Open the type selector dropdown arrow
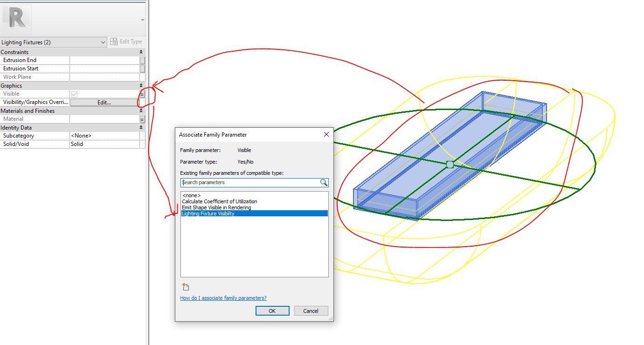Screen dimensions: 644x345 tap(143, 20)
